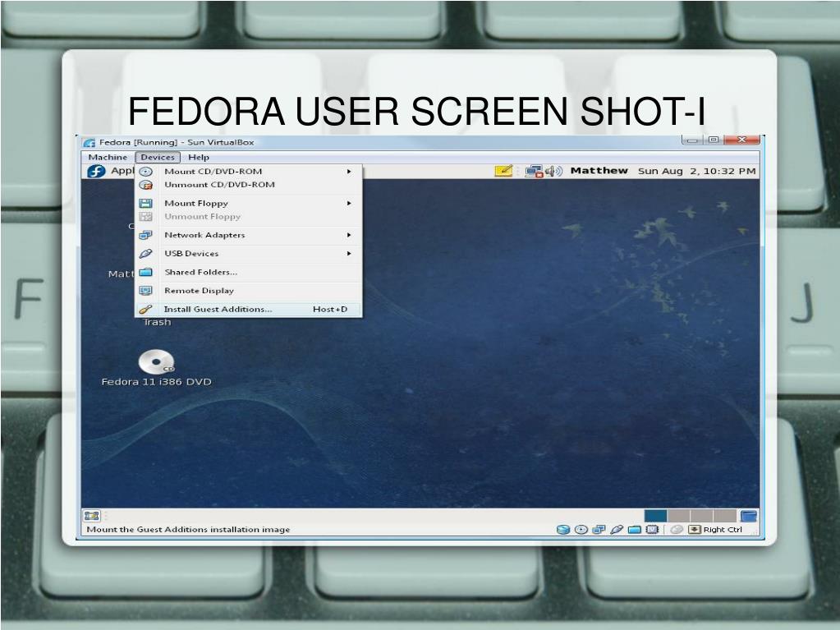Select Remote Display entry
The image size is (840, 630).
coord(249,290)
